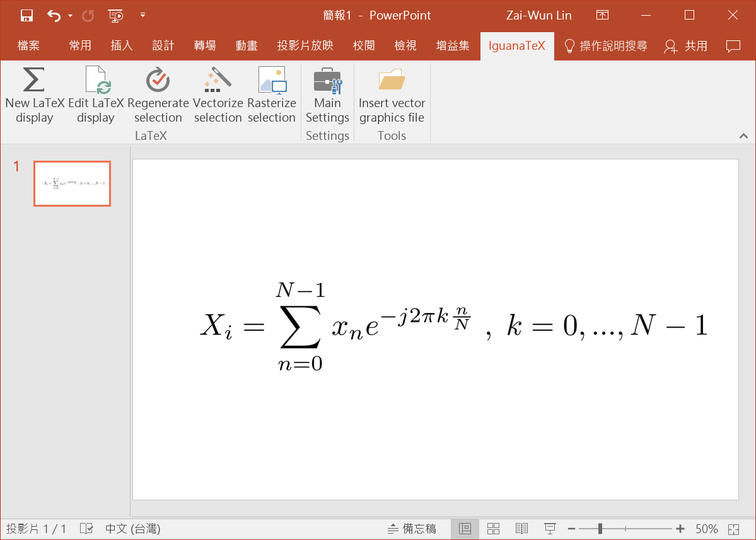Screen dimensions: 756x540
Task: Select slide 1 thumbnail in panel
Action: point(72,183)
